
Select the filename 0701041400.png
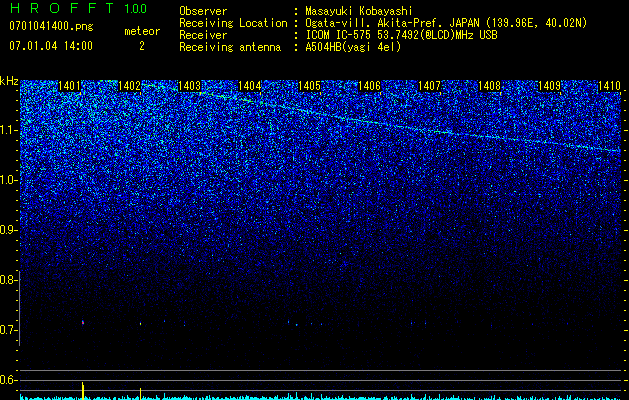(x=51, y=26)
